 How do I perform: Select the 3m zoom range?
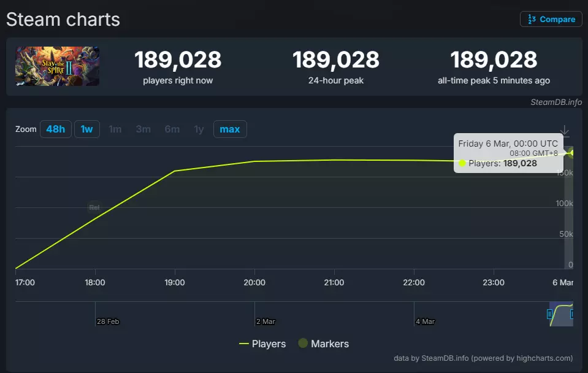click(143, 129)
